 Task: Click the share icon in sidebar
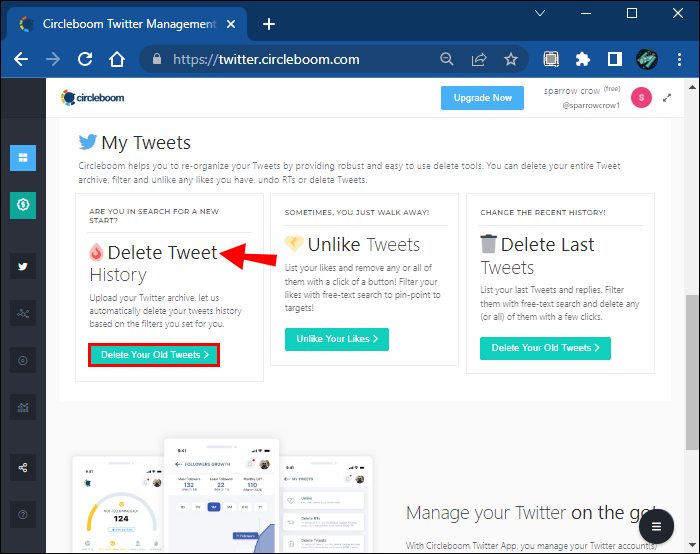(x=23, y=467)
